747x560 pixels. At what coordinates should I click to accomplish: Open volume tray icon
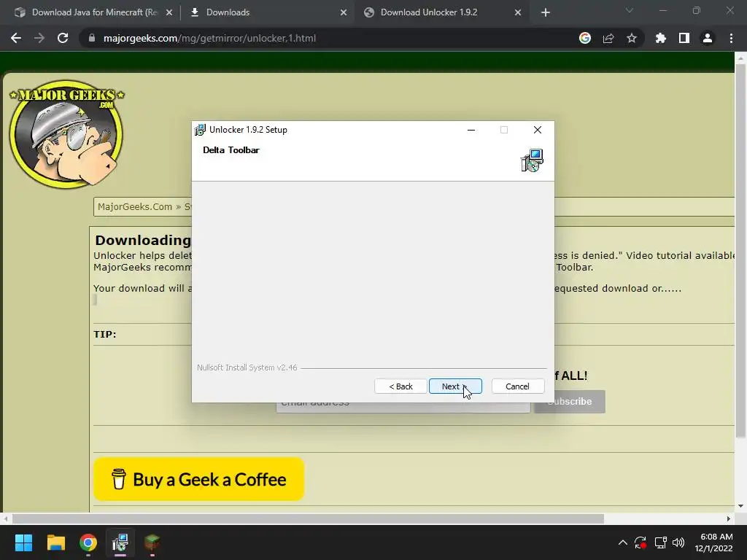678,542
